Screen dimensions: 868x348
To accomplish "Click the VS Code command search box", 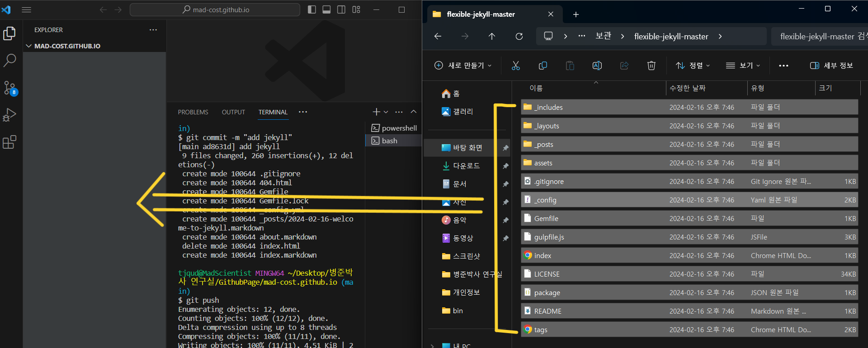I will pyautogui.click(x=215, y=9).
